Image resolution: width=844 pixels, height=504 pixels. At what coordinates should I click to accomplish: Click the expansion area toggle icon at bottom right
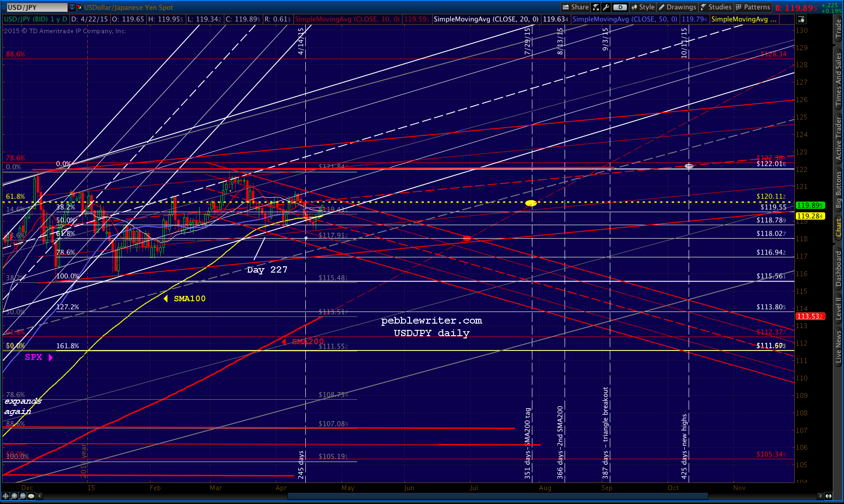829,496
